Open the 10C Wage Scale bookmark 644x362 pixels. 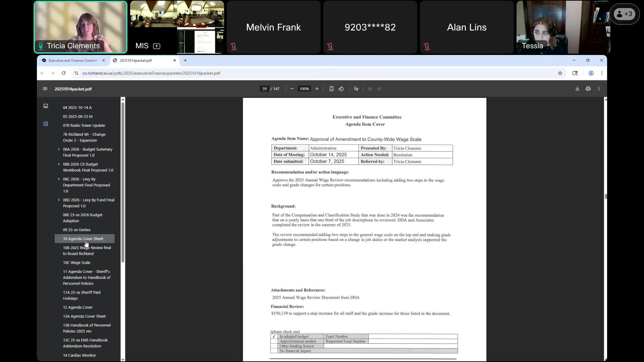[76, 262]
